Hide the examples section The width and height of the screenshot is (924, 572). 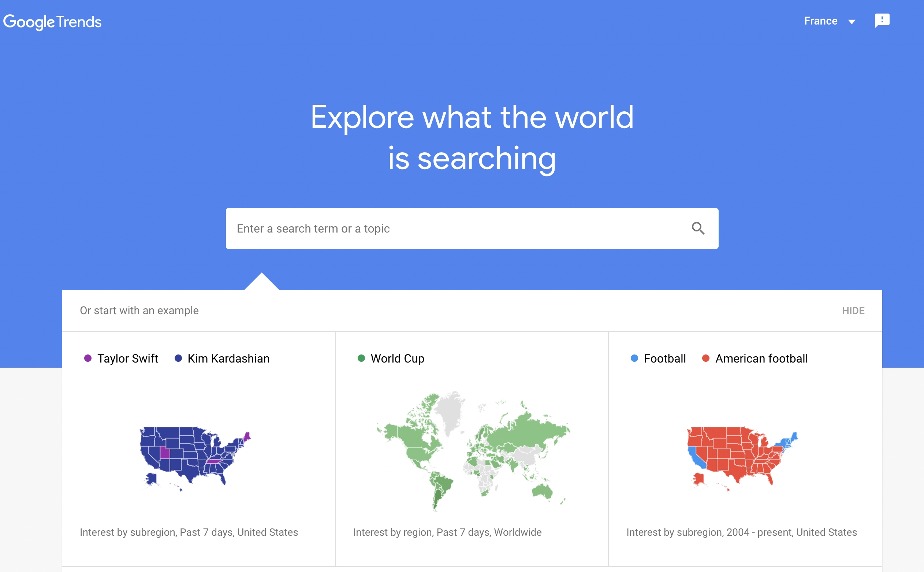(853, 311)
